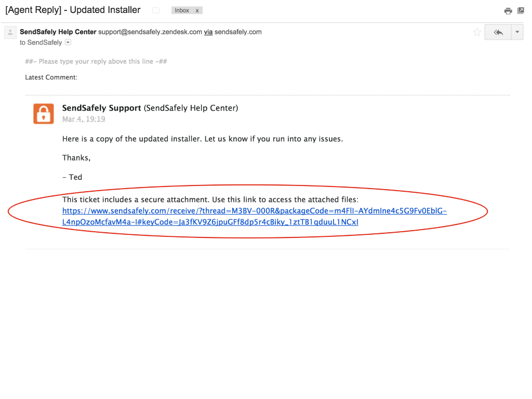Click the Inbox label tag

click(182, 10)
